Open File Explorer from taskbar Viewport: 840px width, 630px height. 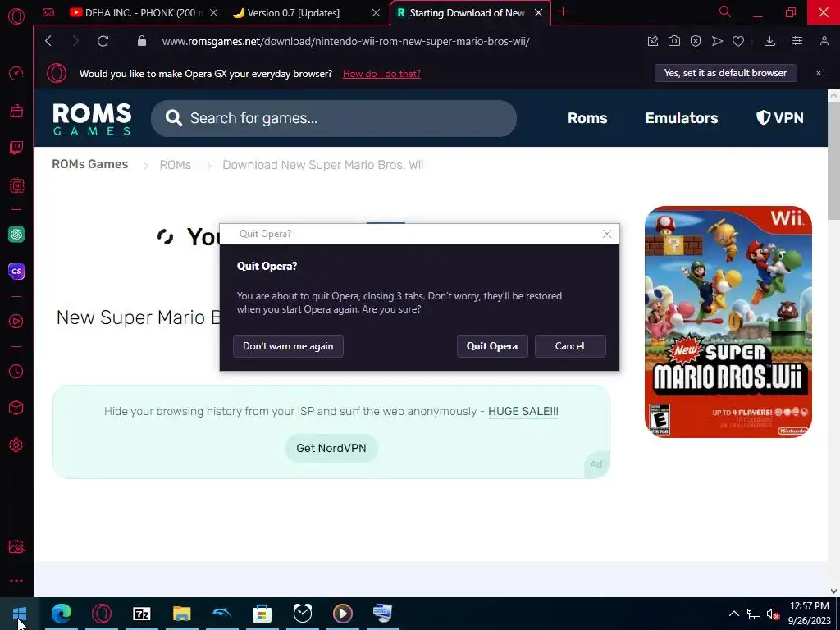tap(181, 614)
